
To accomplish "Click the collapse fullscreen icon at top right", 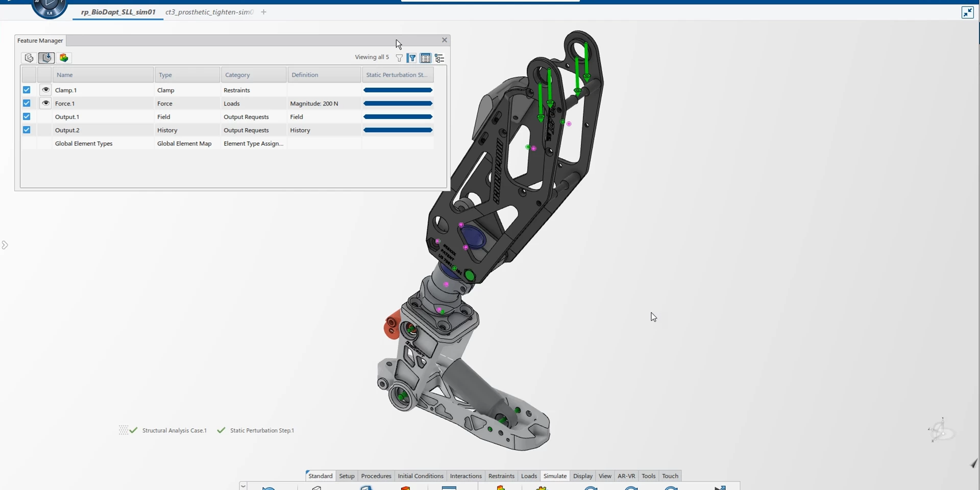I will 967,12.
